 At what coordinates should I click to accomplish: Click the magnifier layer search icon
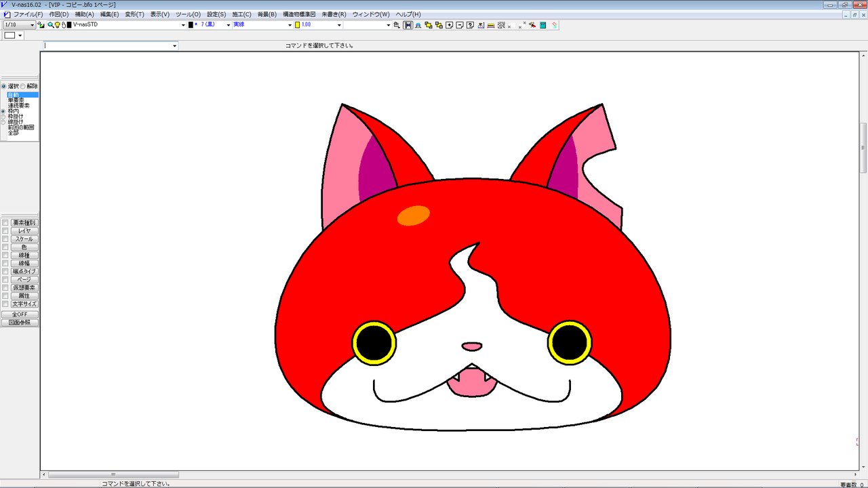[51, 25]
